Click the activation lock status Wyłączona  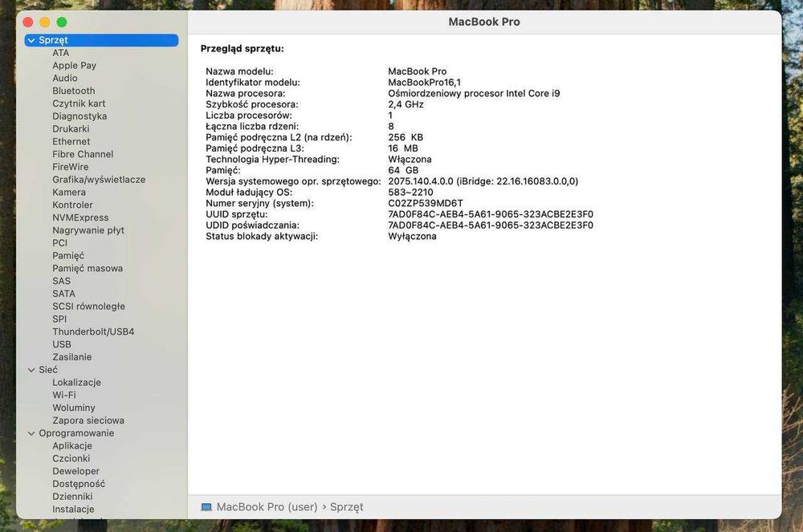(x=412, y=237)
